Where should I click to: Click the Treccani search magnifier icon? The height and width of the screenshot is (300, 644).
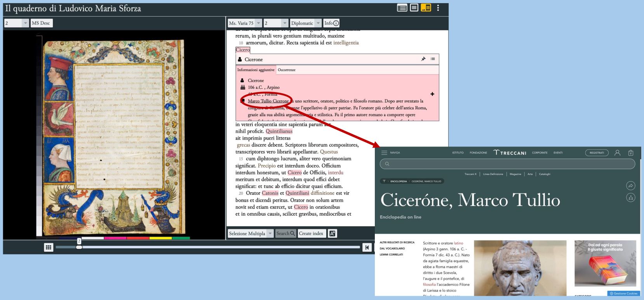click(x=387, y=164)
